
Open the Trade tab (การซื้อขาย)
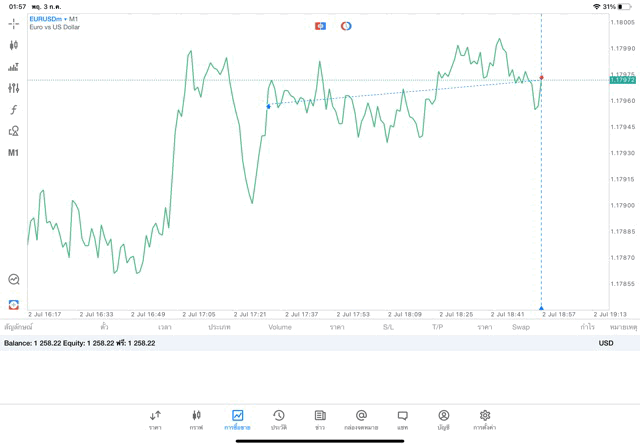(237, 420)
